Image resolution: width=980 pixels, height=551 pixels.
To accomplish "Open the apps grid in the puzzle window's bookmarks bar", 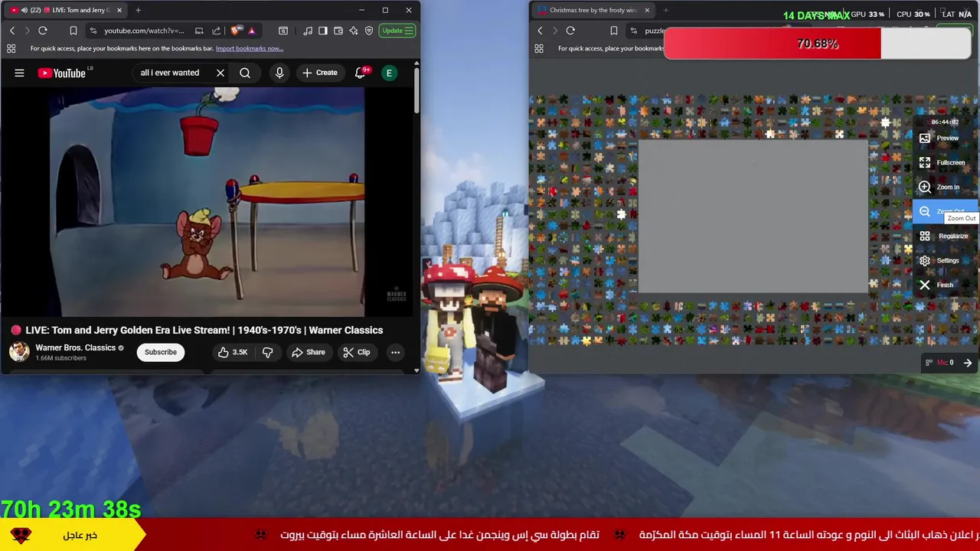I will click(539, 48).
